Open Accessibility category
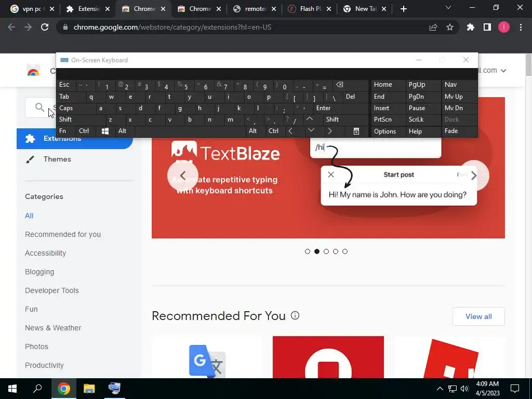 (46, 253)
